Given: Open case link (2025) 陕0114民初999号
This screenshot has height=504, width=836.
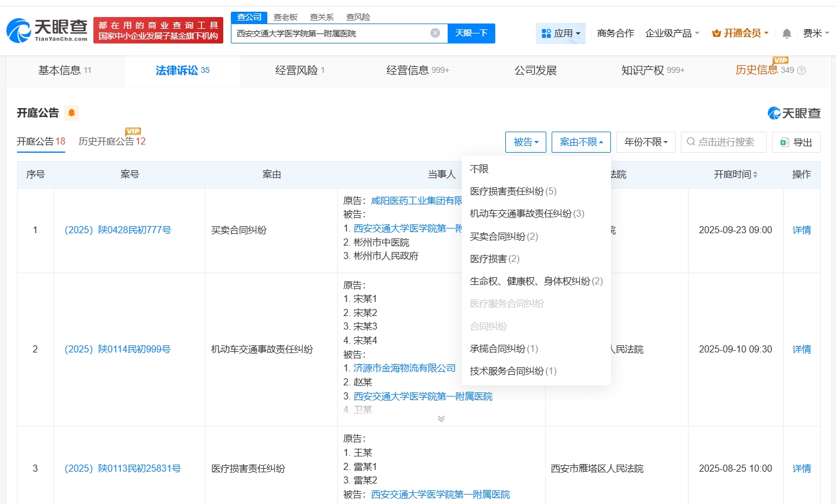Looking at the screenshot, I should point(117,349).
